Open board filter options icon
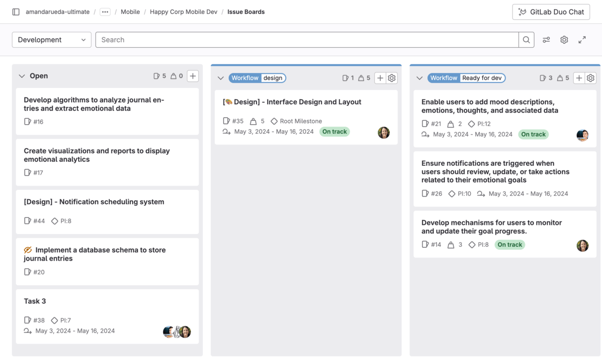 click(x=546, y=39)
